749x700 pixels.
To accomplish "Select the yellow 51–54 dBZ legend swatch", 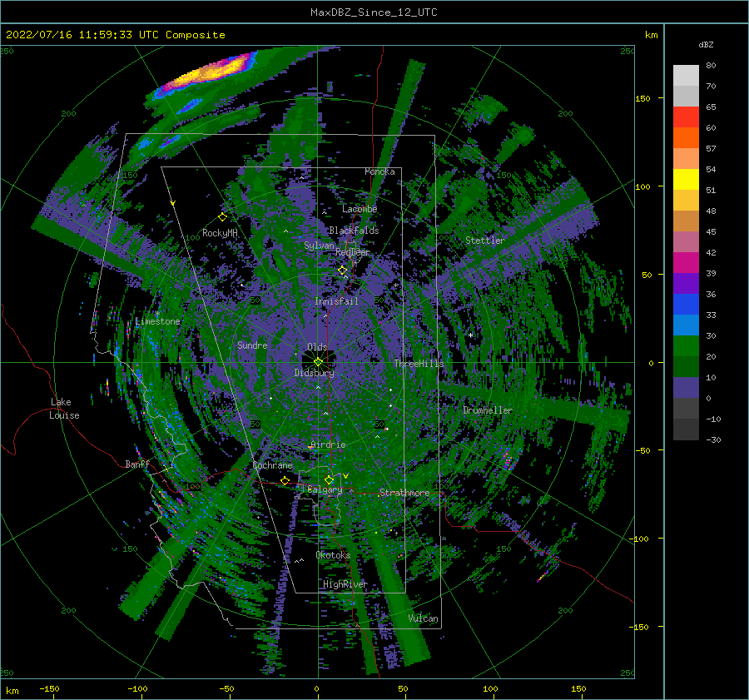I will [686, 180].
